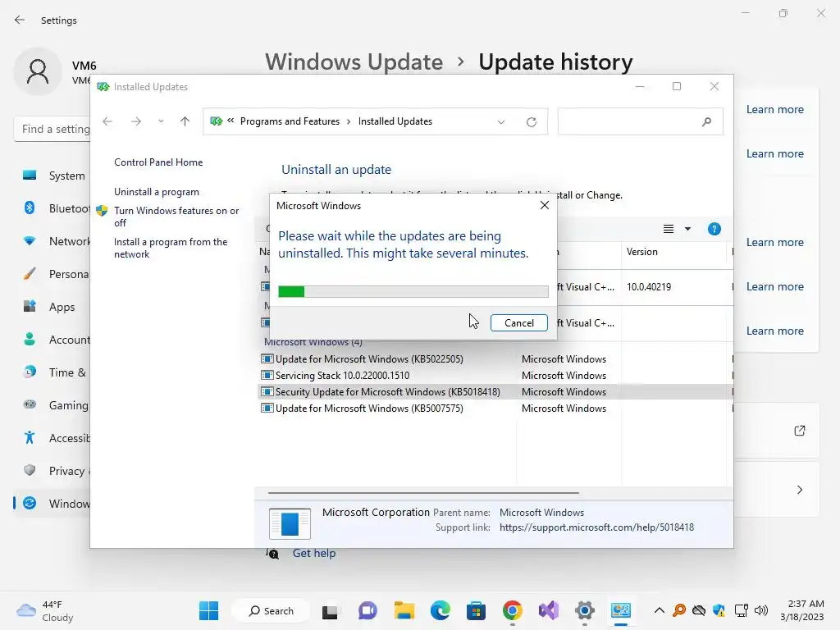
Task: Click the Installed Updates search box
Action: [x=640, y=121]
